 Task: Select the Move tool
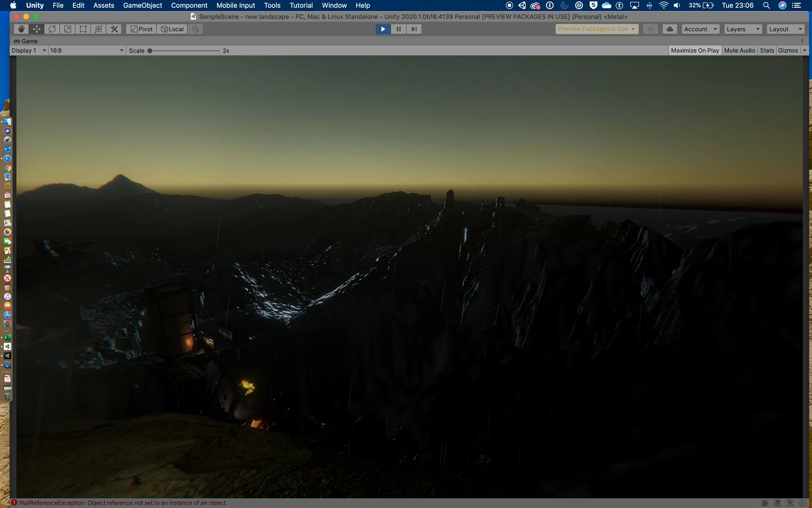37,29
